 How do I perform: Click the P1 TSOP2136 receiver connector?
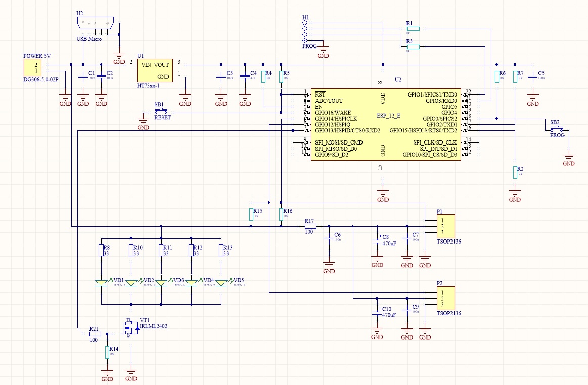445,226
